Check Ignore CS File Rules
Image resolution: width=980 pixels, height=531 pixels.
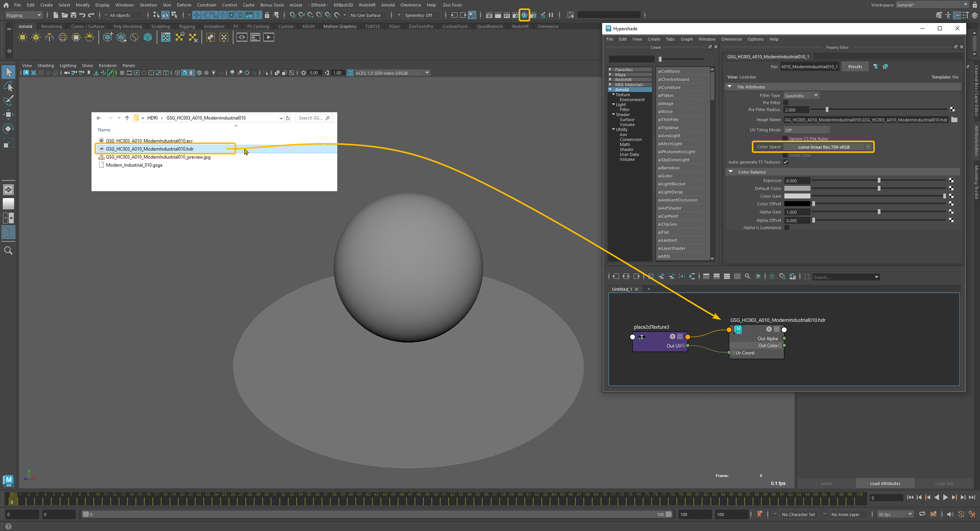click(785, 138)
